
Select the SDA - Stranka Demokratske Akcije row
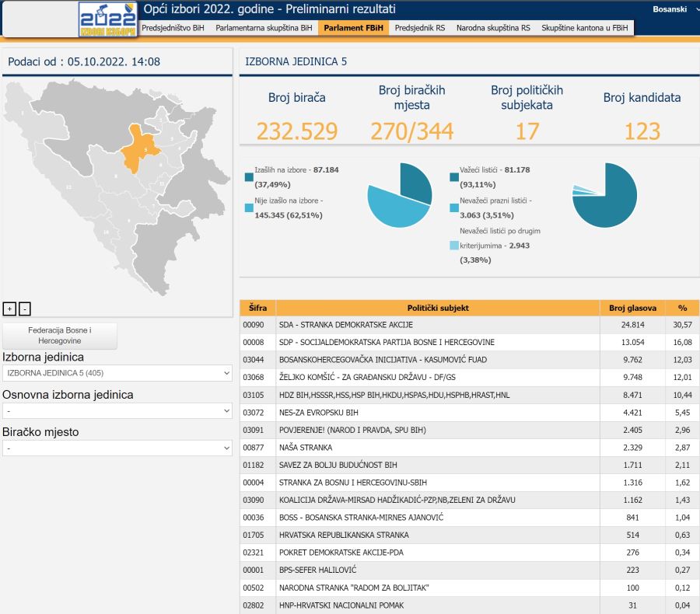[x=438, y=324]
